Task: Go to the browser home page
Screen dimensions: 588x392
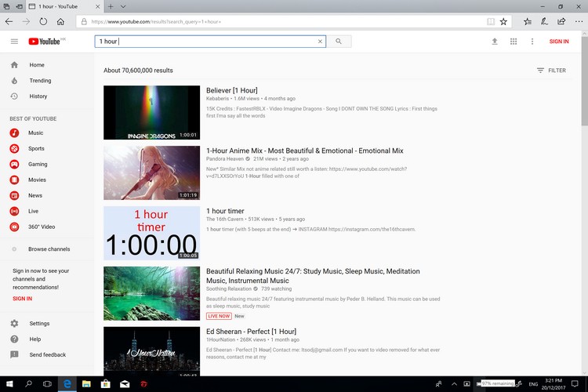Action: tap(60, 21)
